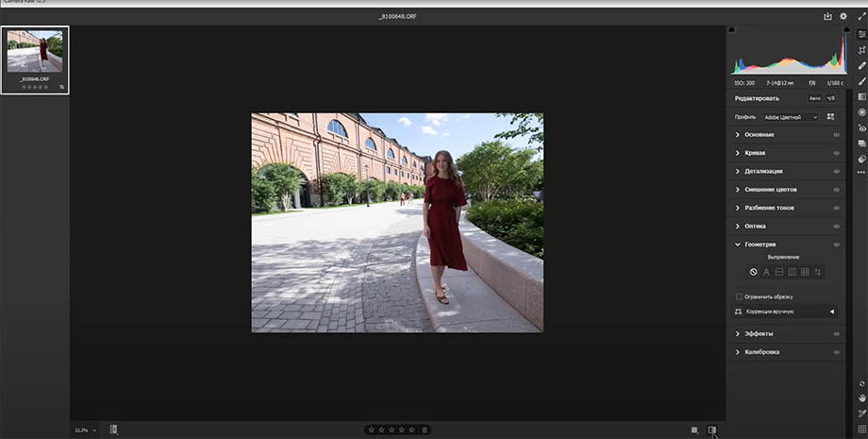Toggle the Геометрия panel eye icon
868x439 pixels.
coord(836,245)
